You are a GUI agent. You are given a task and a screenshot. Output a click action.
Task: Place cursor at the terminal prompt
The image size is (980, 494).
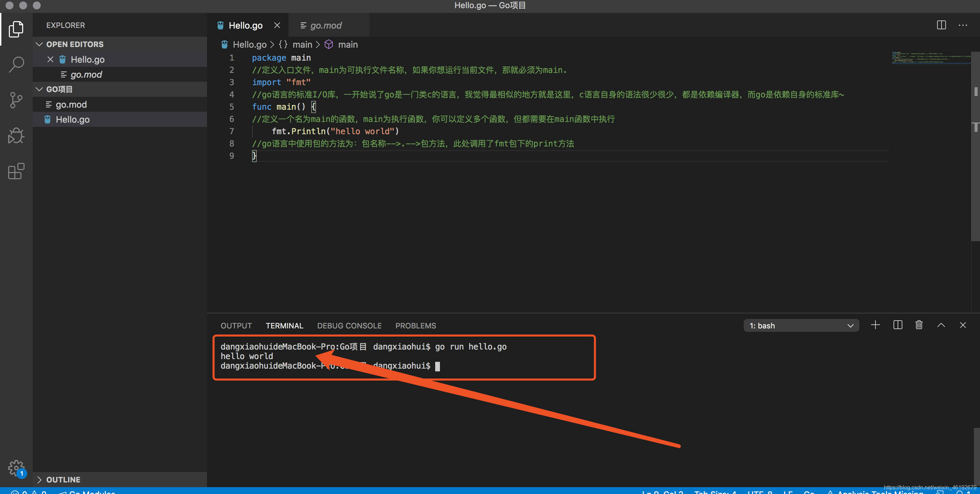pos(438,366)
